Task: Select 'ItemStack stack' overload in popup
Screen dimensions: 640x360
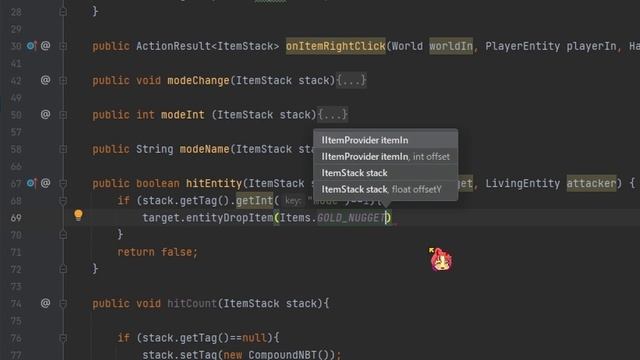Action: [385, 173]
